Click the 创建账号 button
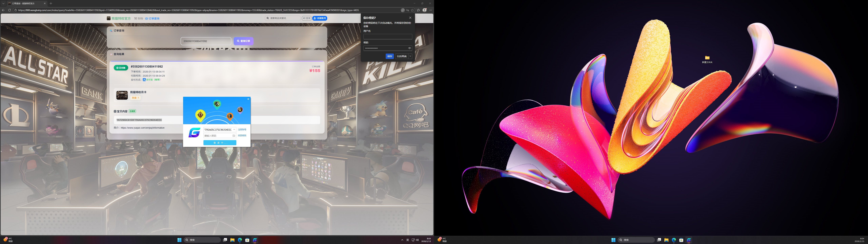The height and width of the screenshot is (244, 868). click(319, 18)
